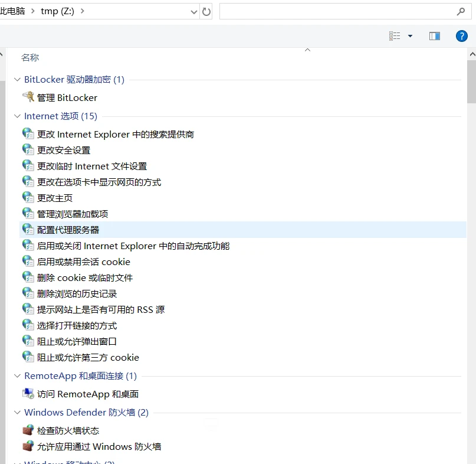Image resolution: width=476 pixels, height=464 pixels.
Task: Click firewall icon beside 允许应用通过 Windows 防火墙
Action: [x=28, y=446]
